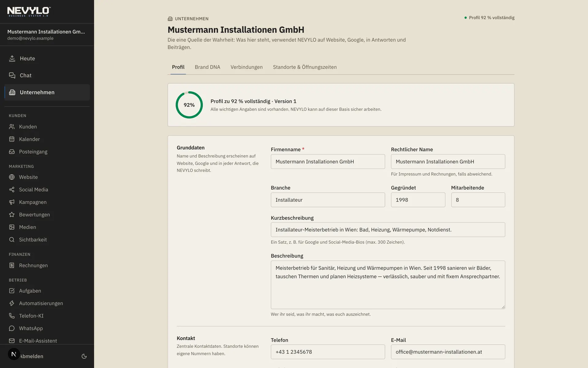
Task: Open Social Media via its share icon
Action: point(12,190)
